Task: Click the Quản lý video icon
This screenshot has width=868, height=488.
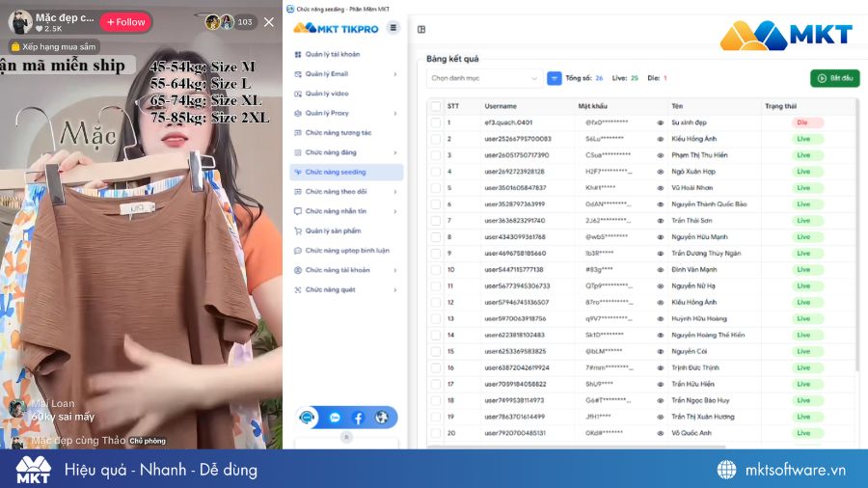Action: tap(298, 94)
